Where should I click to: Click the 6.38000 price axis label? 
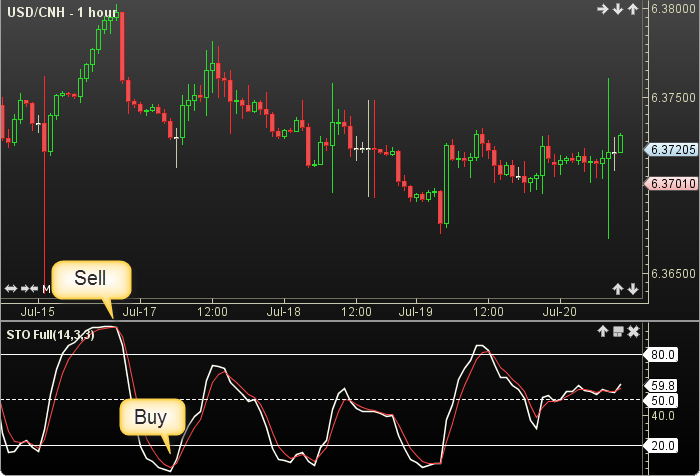tap(674, 9)
